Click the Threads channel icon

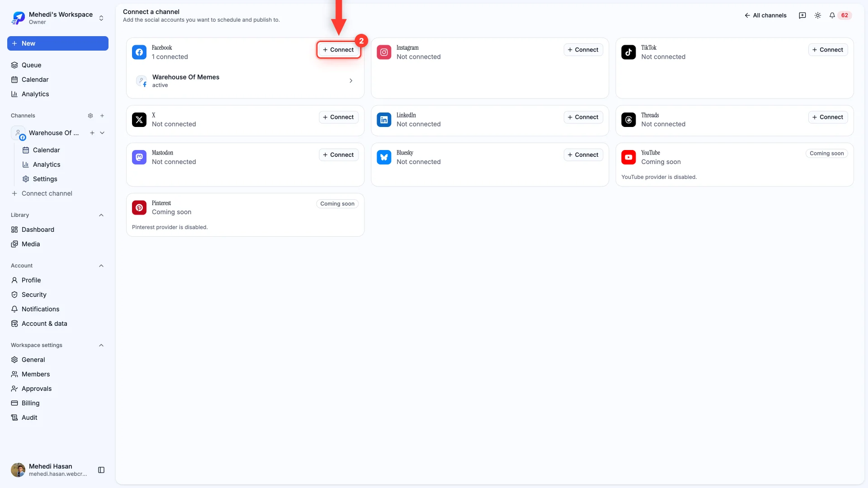[628, 120]
